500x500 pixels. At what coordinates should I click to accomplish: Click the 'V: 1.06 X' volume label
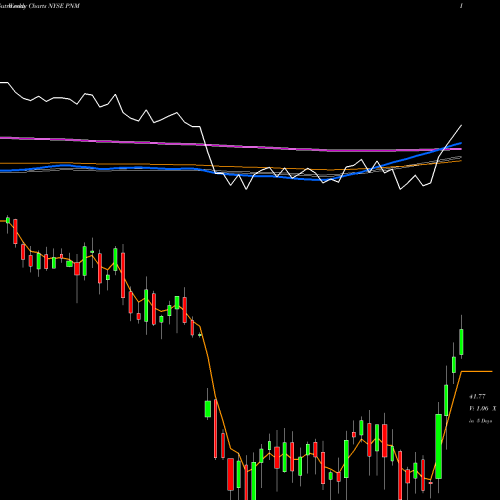(482, 408)
